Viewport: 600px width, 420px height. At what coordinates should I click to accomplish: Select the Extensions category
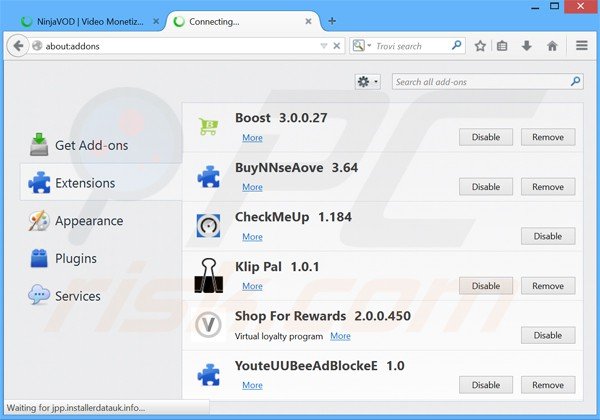point(101,183)
